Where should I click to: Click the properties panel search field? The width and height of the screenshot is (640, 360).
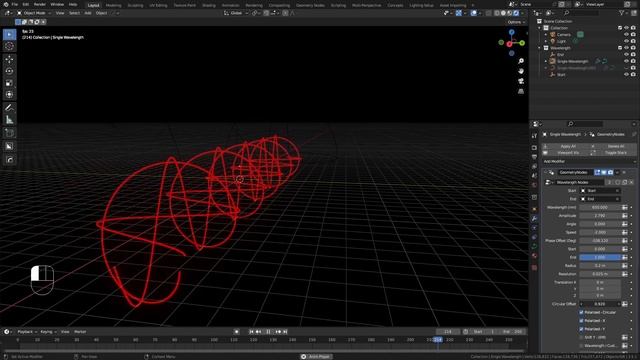[584, 124]
